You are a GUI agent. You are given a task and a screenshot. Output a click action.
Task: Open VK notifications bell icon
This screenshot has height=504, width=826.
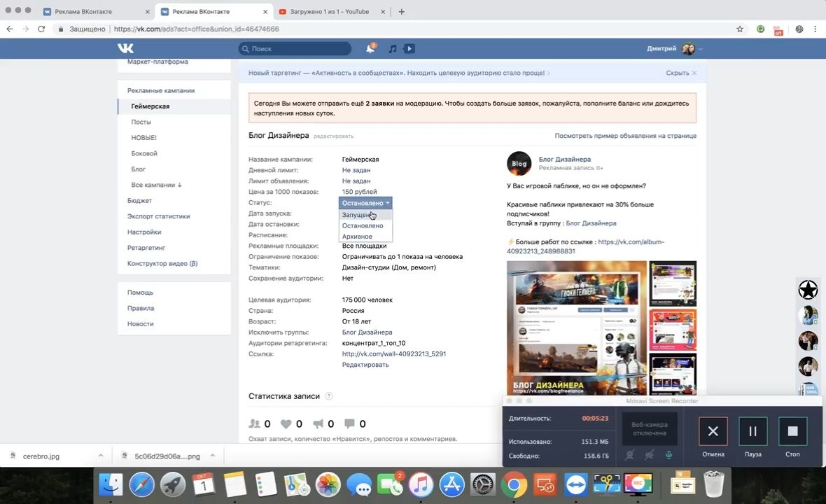point(370,48)
